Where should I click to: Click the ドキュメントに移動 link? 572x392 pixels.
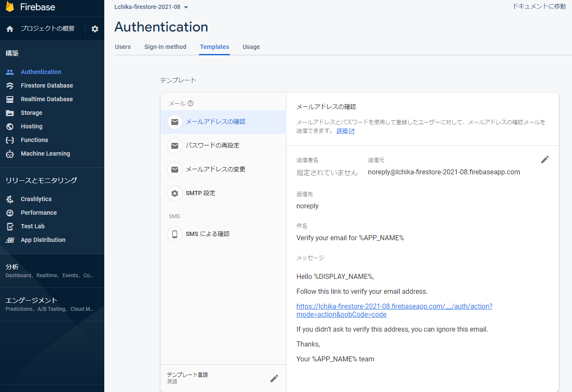539,6
